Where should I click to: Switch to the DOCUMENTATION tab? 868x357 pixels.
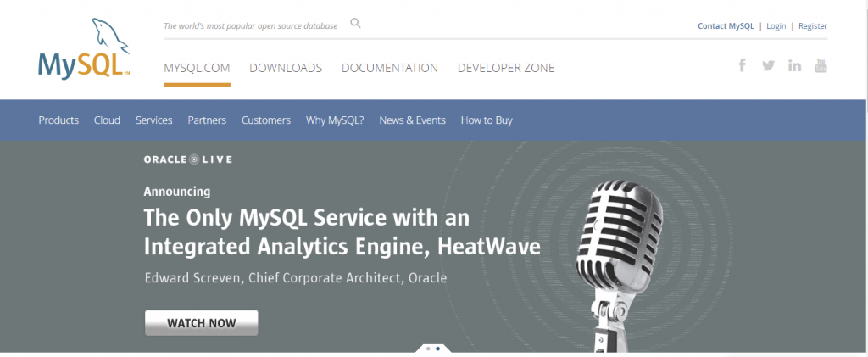tap(390, 68)
